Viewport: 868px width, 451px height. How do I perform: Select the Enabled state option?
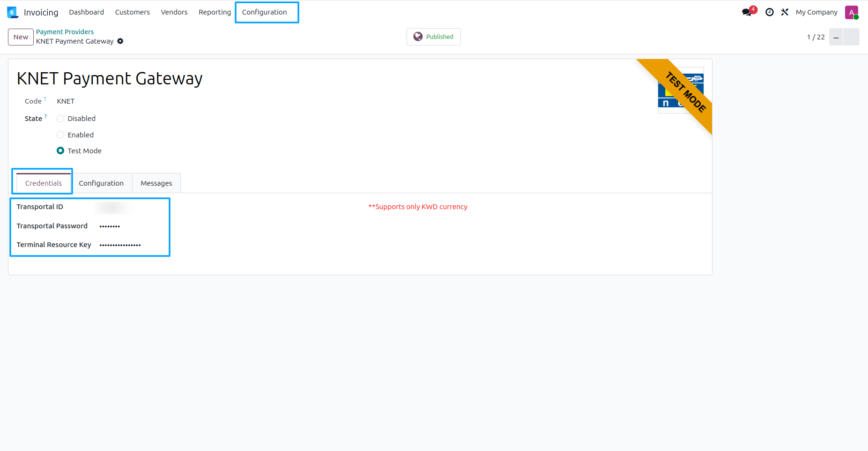[60, 135]
